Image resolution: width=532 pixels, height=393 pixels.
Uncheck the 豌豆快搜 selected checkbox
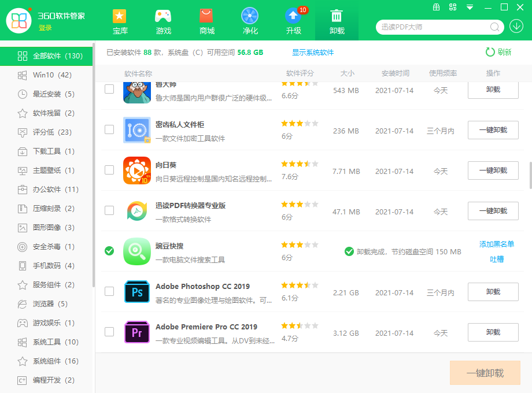coord(109,251)
